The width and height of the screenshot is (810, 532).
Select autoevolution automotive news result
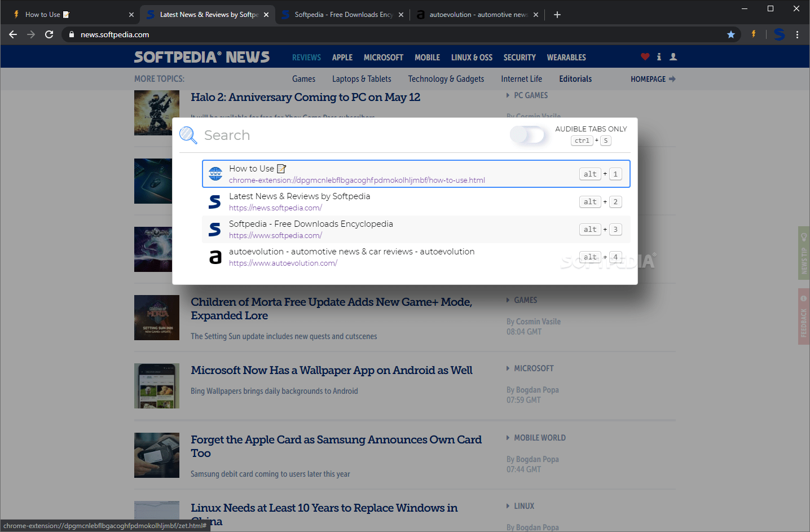[x=416, y=257]
